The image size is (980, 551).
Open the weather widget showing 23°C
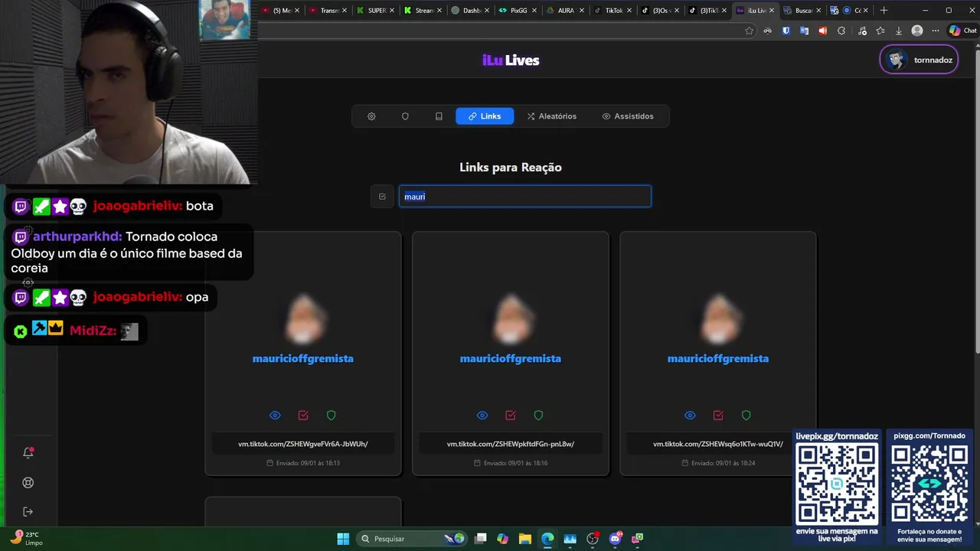click(26, 539)
